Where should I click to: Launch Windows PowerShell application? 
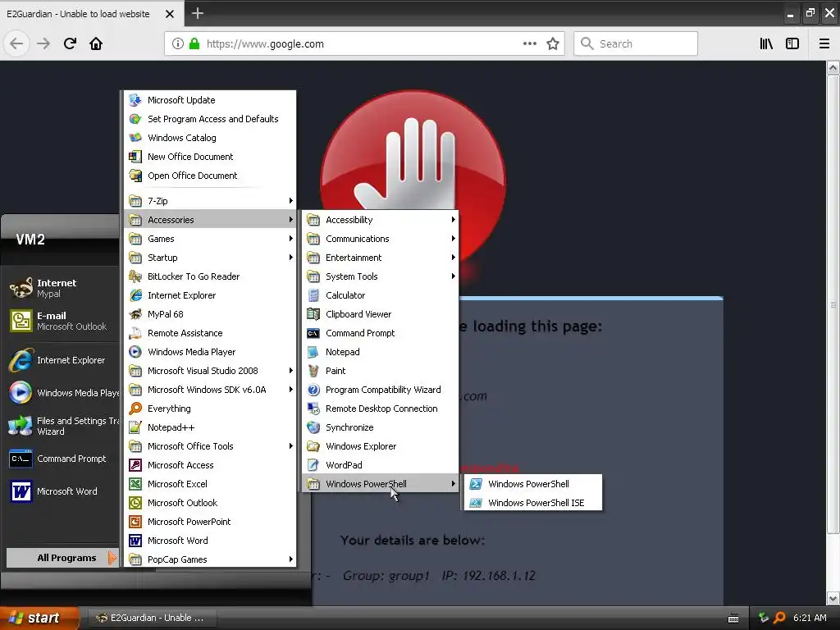533,484
